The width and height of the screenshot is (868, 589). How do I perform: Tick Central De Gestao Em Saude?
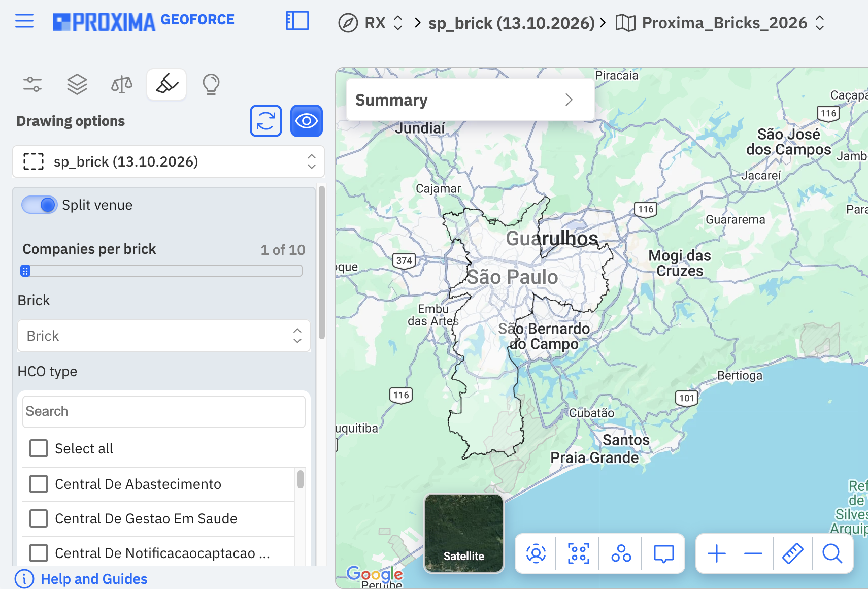coord(39,518)
